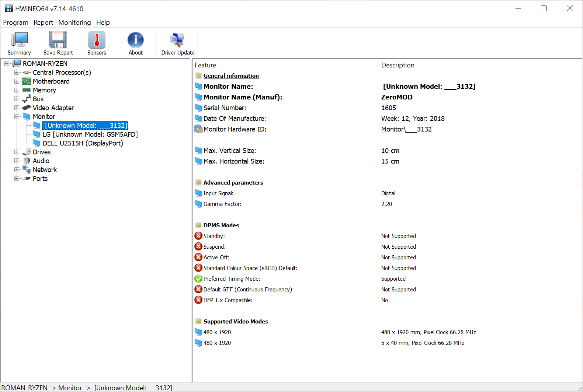
Task: Open the Report menu
Action: [x=43, y=22]
